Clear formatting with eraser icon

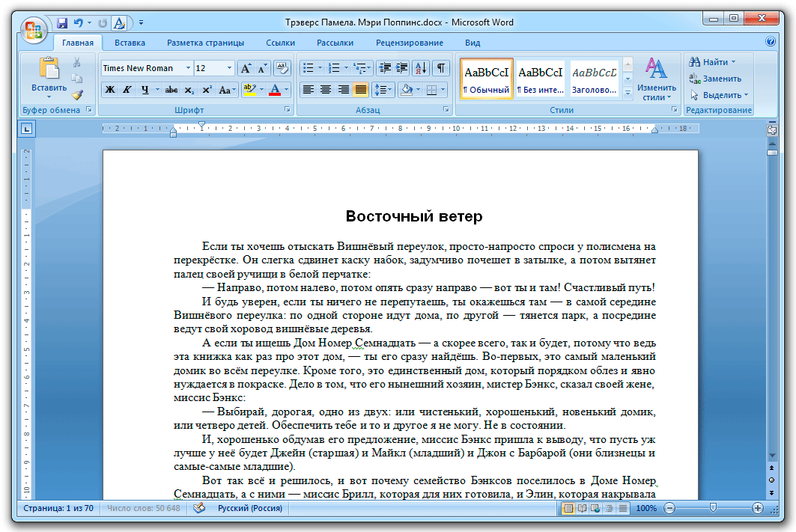[282, 68]
